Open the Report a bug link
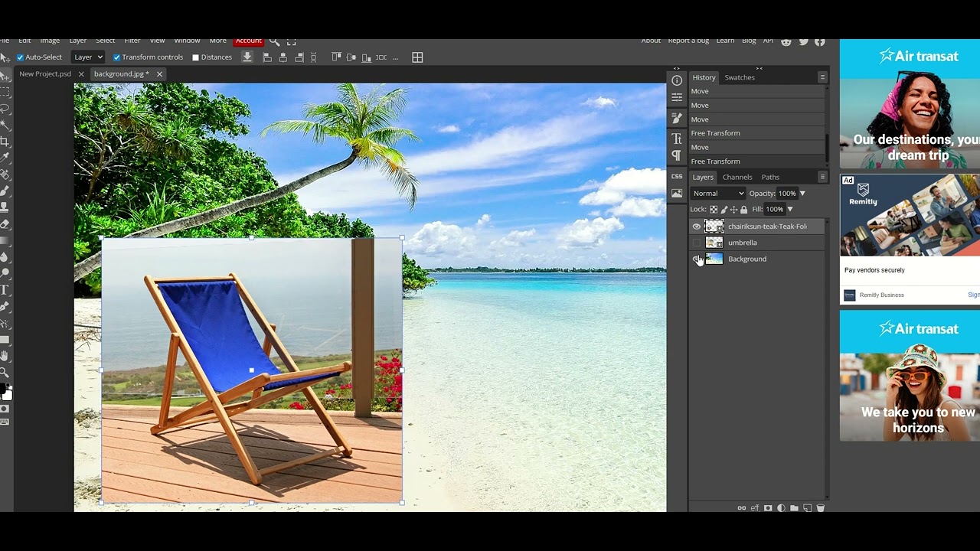980x551 pixels. pos(688,41)
